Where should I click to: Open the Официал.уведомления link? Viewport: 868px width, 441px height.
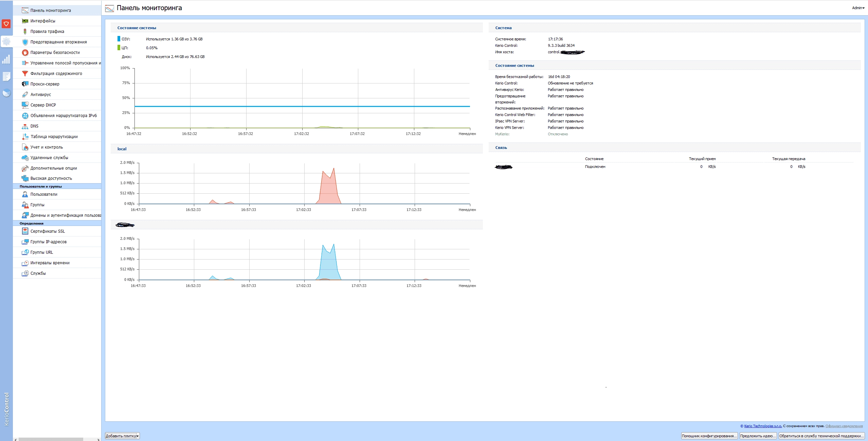(844, 426)
